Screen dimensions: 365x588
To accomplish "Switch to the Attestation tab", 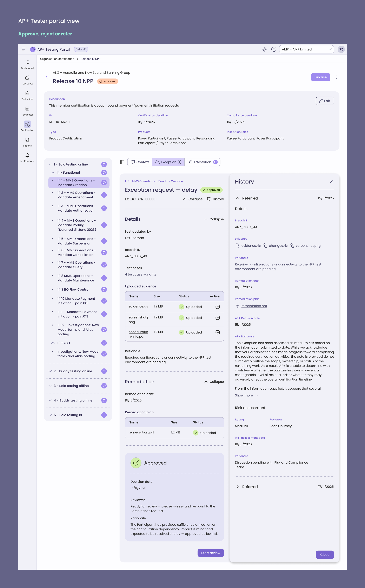I will pos(202,162).
